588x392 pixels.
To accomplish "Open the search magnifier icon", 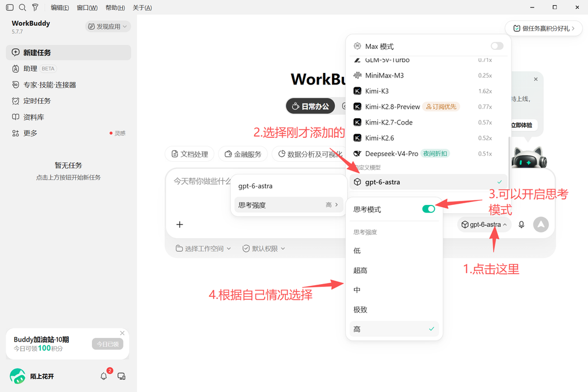I will point(22,7).
